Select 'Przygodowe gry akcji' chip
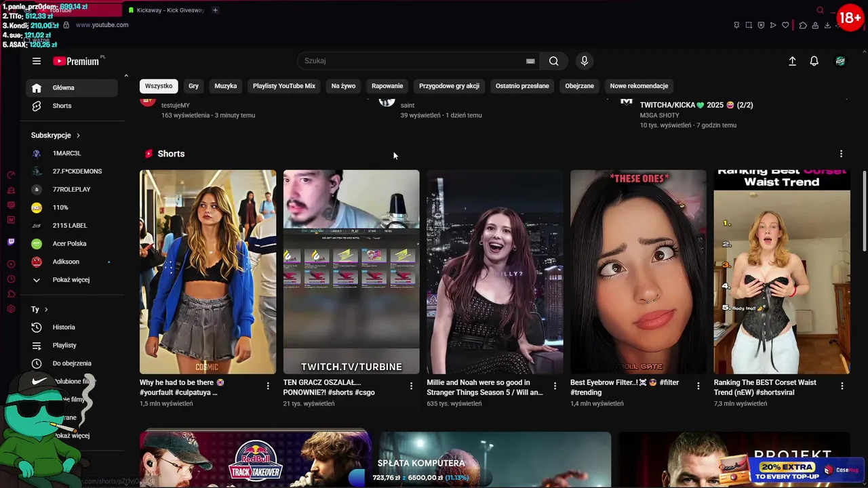This screenshot has height=488, width=868. click(x=449, y=86)
